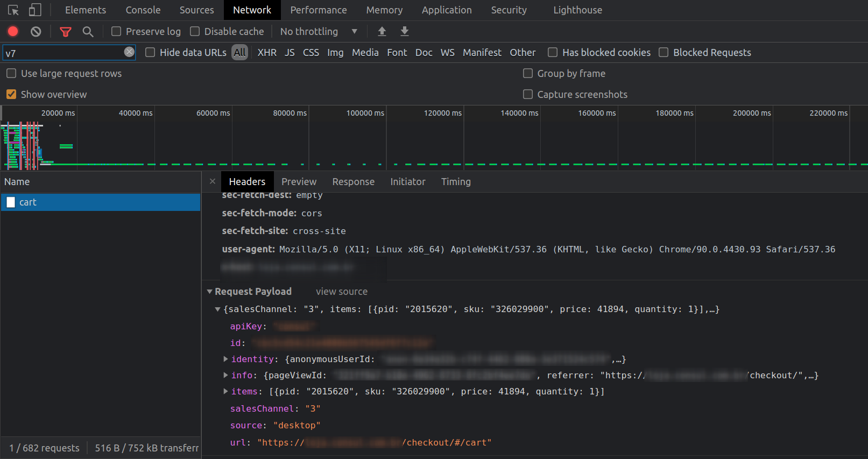The width and height of the screenshot is (868, 459).
Task: Open the Security panel
Action: click(x=509, y=10)
